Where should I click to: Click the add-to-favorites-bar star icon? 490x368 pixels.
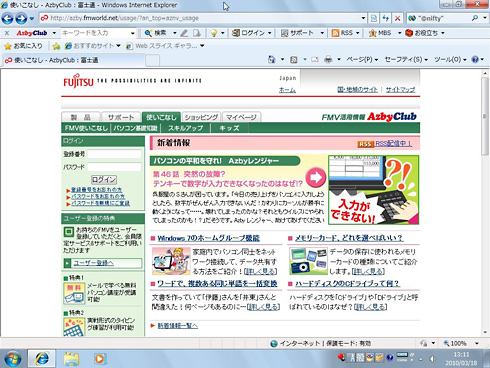[x=56, y=46]
